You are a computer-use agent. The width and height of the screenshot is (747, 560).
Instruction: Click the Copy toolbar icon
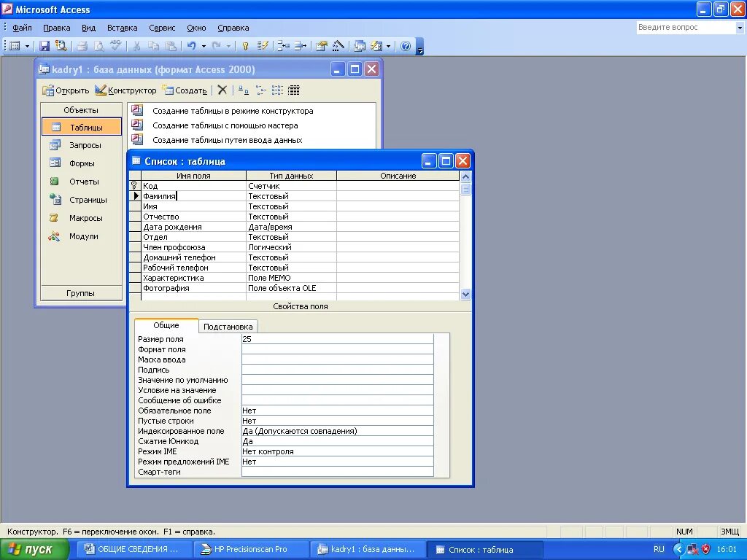[x=153, y=46]
